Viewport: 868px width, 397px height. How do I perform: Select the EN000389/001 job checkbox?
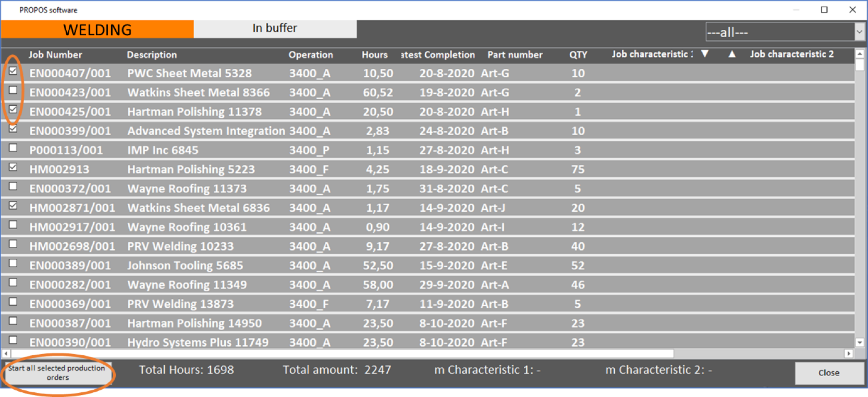[13, 263]
